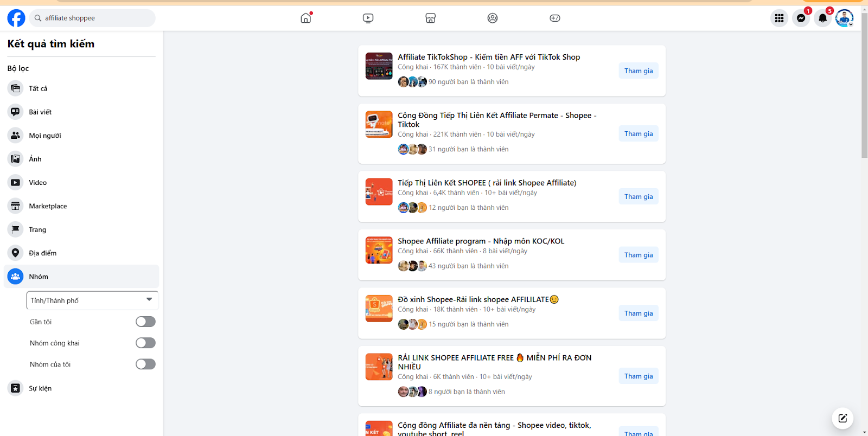This screenshot has height=436, width=868.
Task: Open Messenger chats icon
Action: tap(801, 18)
